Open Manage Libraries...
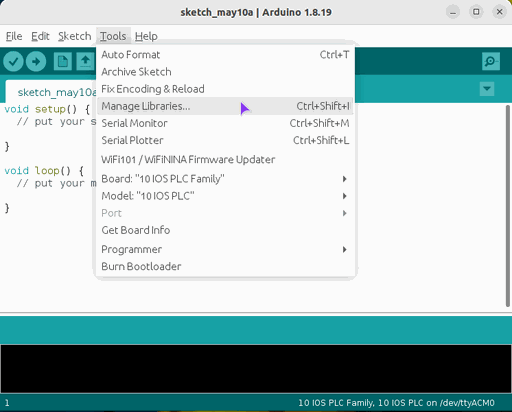The height and width of the screenshot is (412, 512). [x=225, y=106]
